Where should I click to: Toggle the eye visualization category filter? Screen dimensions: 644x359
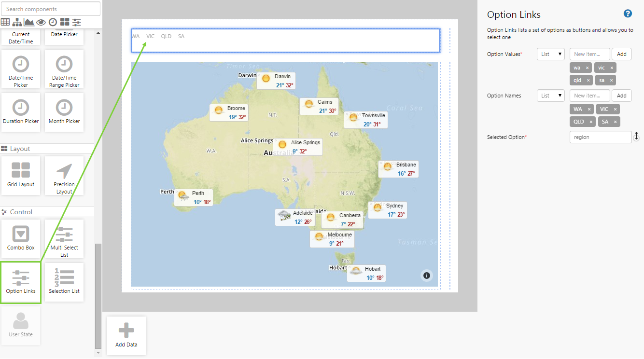click(x=41, y=22)
